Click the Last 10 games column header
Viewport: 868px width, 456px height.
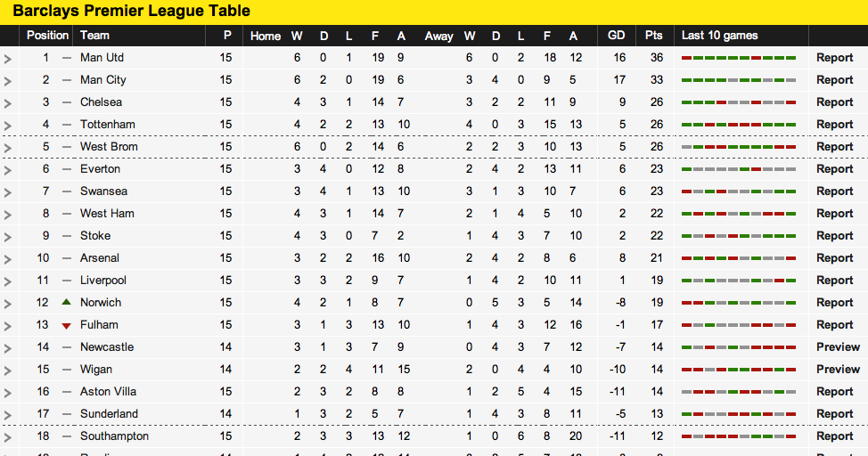719,36
